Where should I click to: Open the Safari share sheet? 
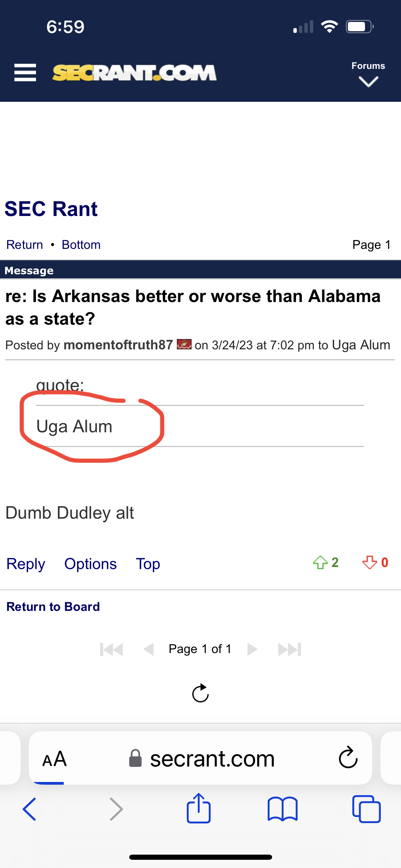pos(198,809)
